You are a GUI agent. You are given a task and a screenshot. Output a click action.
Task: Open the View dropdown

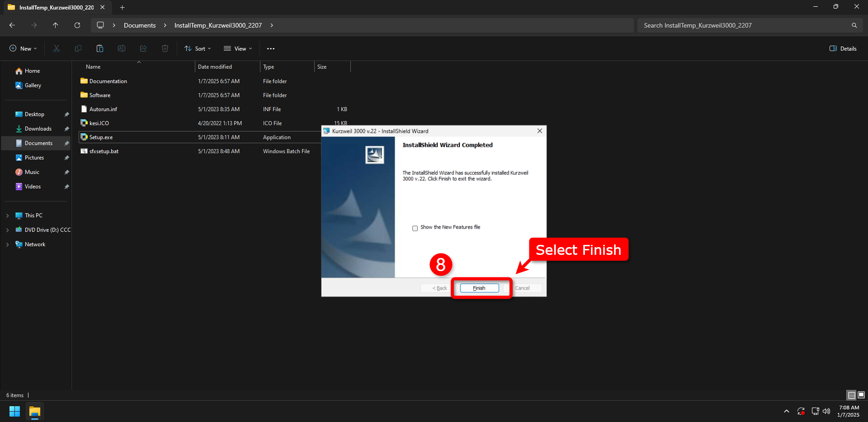click(x=238, y=48)
